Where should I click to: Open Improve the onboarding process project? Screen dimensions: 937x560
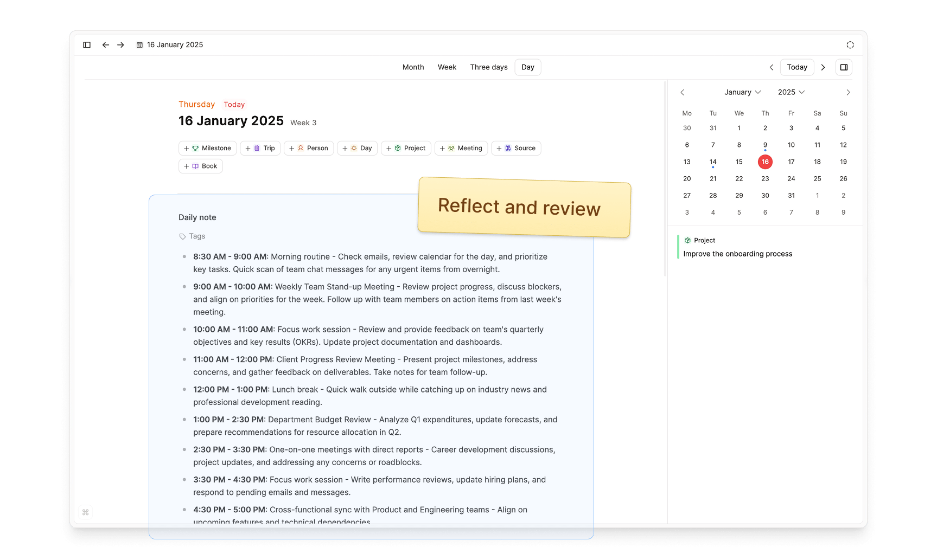(737, 254)
